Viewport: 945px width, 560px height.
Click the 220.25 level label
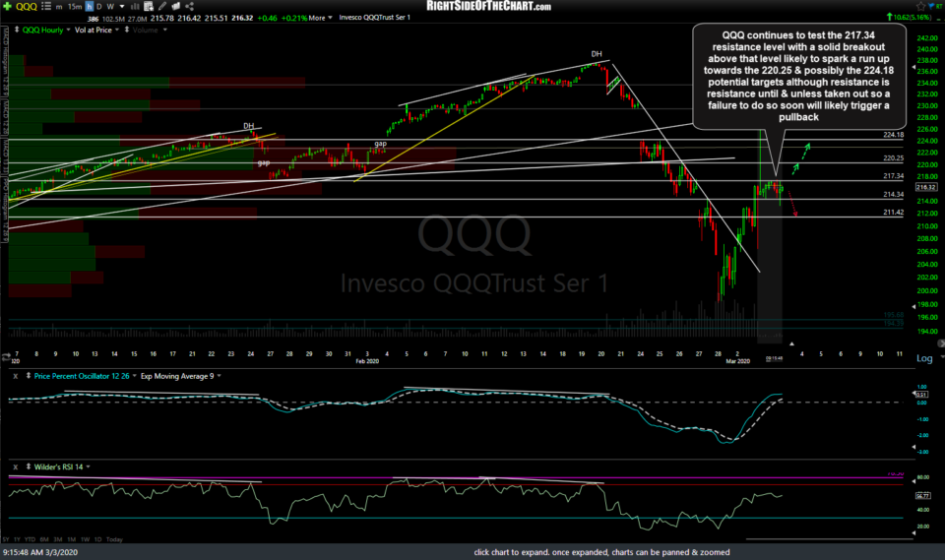893,157
